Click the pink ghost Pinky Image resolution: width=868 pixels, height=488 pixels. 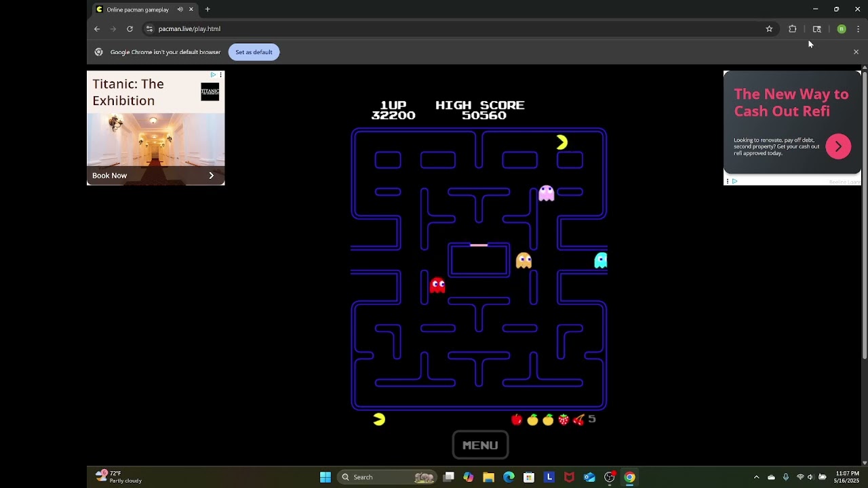click(x=546, y=194)
